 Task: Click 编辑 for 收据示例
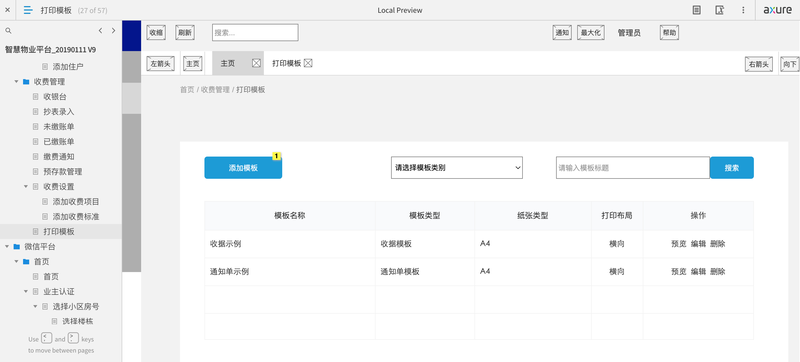(698, 244)
